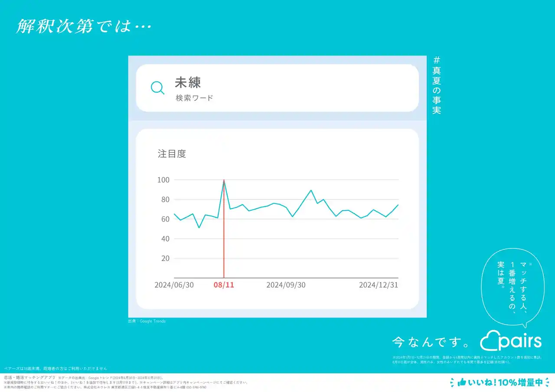Viewport: 555px width, 392px height.
Task: Click the red vertical marker line on the chart
Action: (224, 243)
